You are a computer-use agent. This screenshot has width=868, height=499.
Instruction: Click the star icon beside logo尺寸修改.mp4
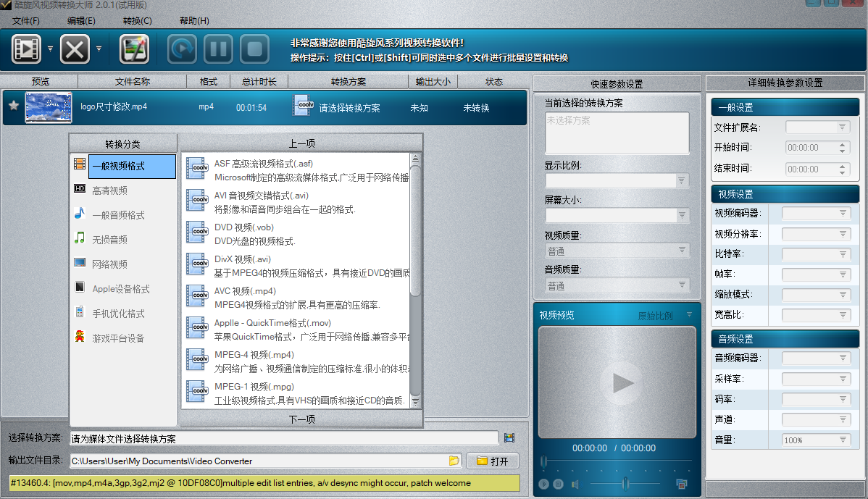(13, 106)
